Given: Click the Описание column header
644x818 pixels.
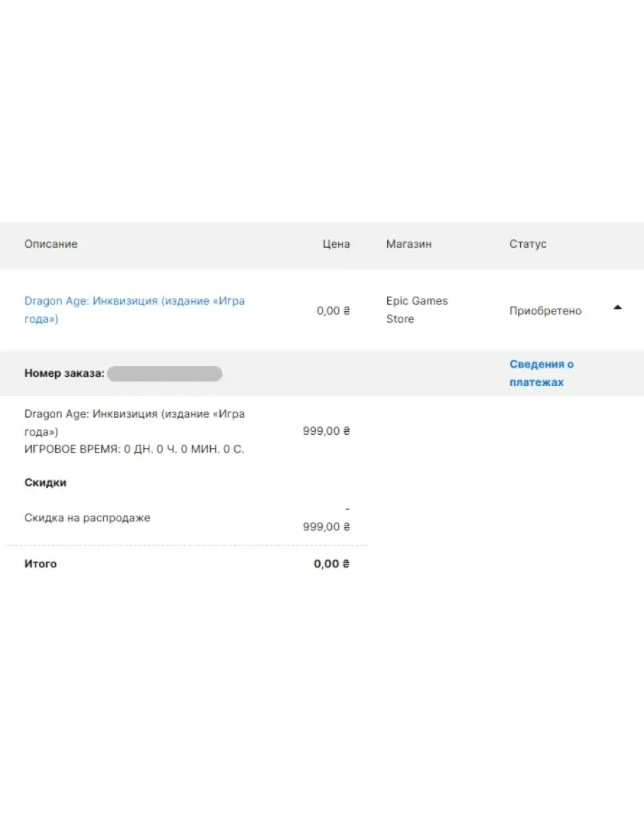Looking at the screenshot, I should click(x=51, y=244).
